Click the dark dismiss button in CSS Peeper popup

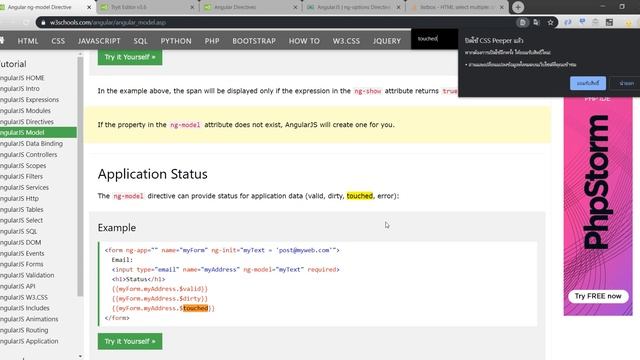[626, 83]
